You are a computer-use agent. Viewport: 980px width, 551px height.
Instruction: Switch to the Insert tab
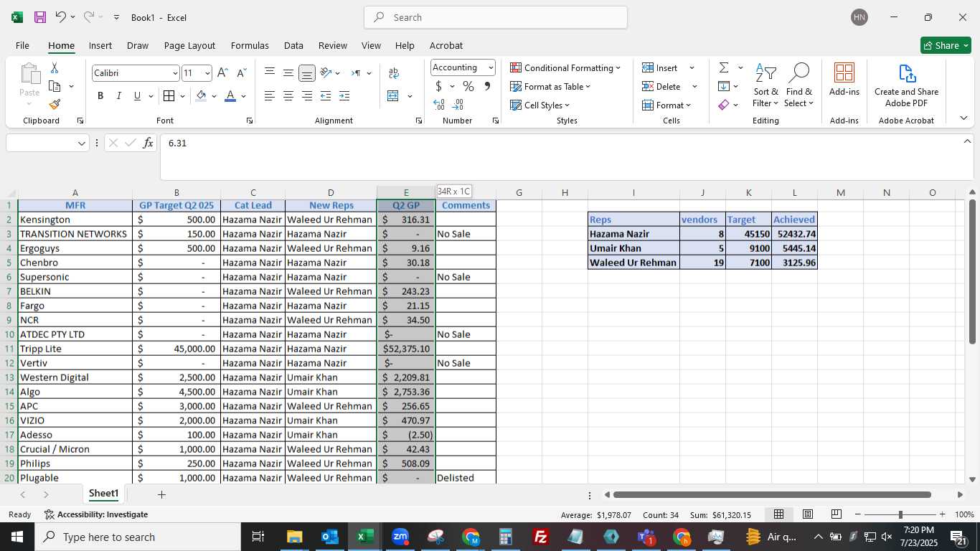click(x=100, y=45)
